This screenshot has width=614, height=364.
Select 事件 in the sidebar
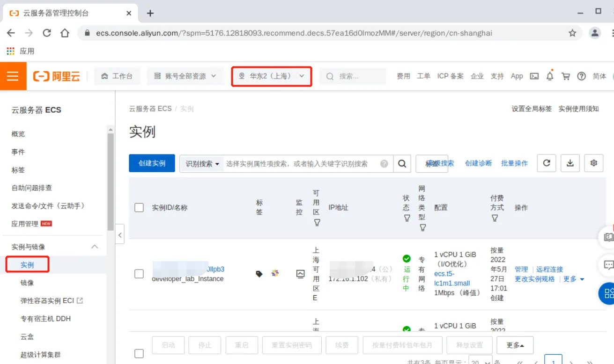(18, 152)
